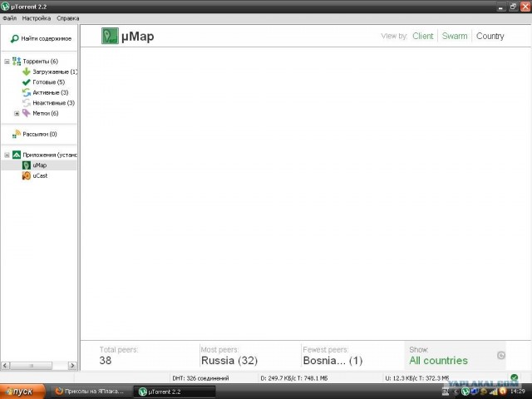Open the Настройка menu

click(x=37, y=18)
